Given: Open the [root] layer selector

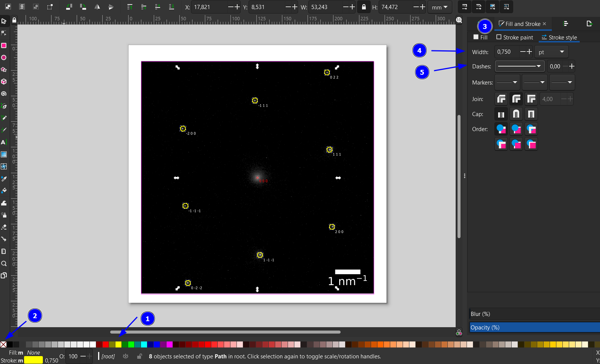Looking at the screenshot, I should 108,356.
